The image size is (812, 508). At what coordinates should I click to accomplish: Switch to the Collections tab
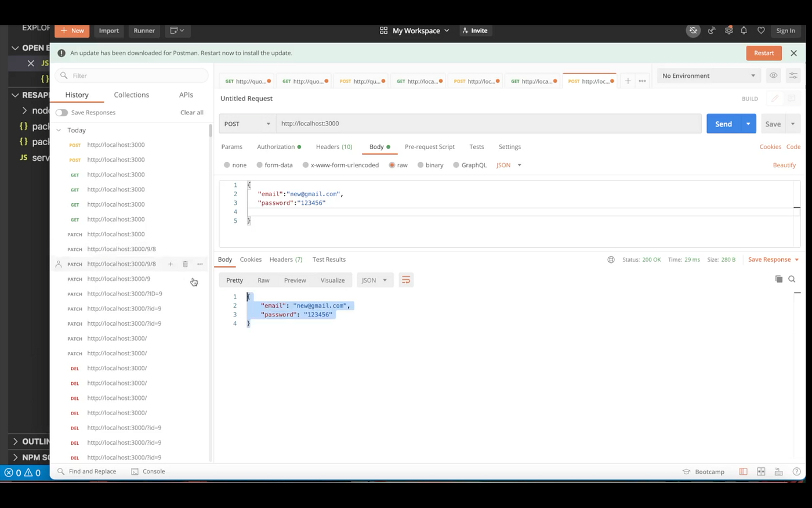click(x=131, y=95)
